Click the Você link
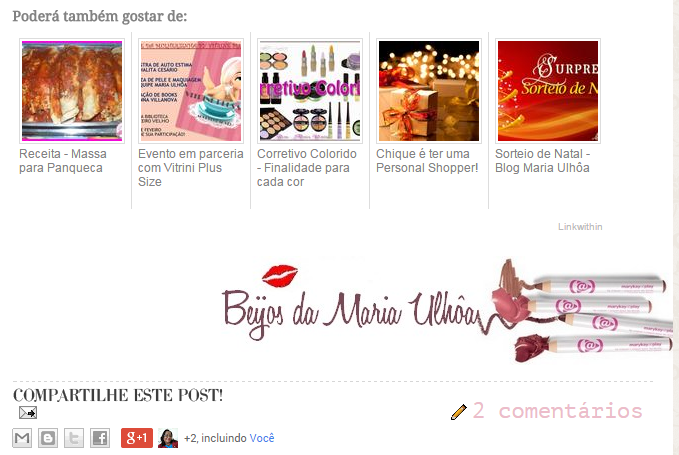Image resolution: width=679 pixels, height=455 pixels. (x=262, y=438)
